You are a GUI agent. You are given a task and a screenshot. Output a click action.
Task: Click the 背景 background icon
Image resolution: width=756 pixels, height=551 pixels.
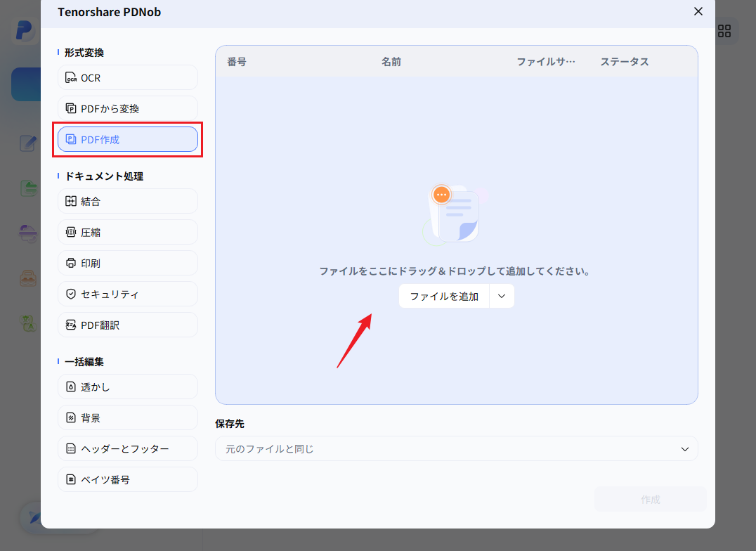[x=71, y=417]
